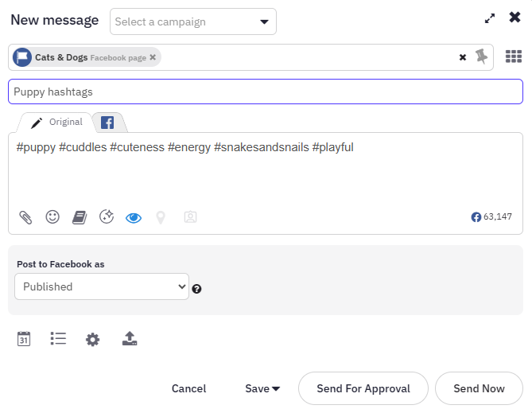Toggle the eye preview icon

click(x=134, y=217)
